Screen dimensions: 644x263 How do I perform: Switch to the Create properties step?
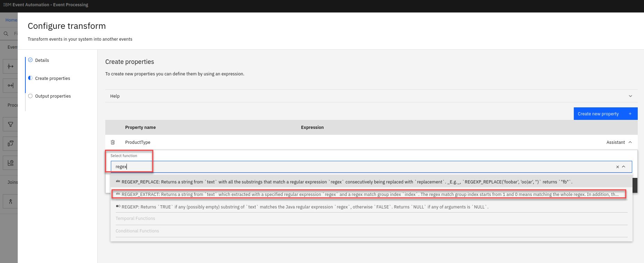(x=52, y=79)
